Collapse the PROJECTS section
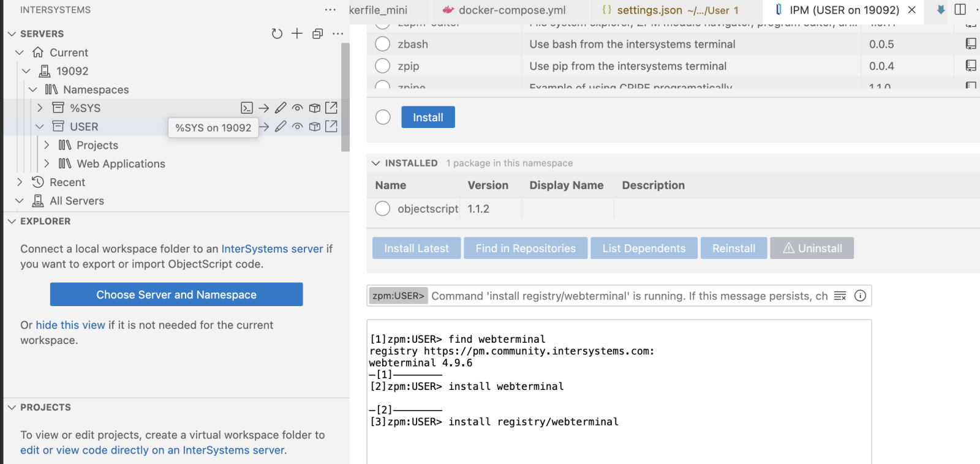Image resolution: width=980 pixels, height=464 pixels. click(x=12, y=407)
